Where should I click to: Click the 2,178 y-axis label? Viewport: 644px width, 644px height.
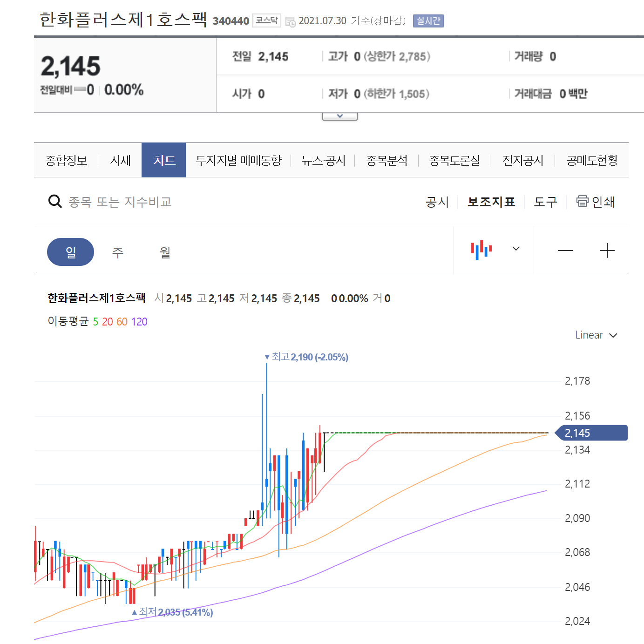(577, 381)
